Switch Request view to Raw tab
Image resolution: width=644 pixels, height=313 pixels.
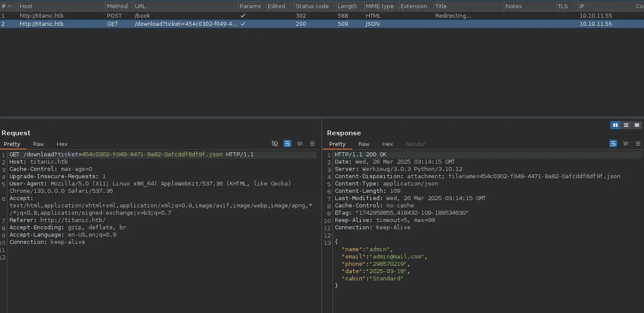[39, 144]
